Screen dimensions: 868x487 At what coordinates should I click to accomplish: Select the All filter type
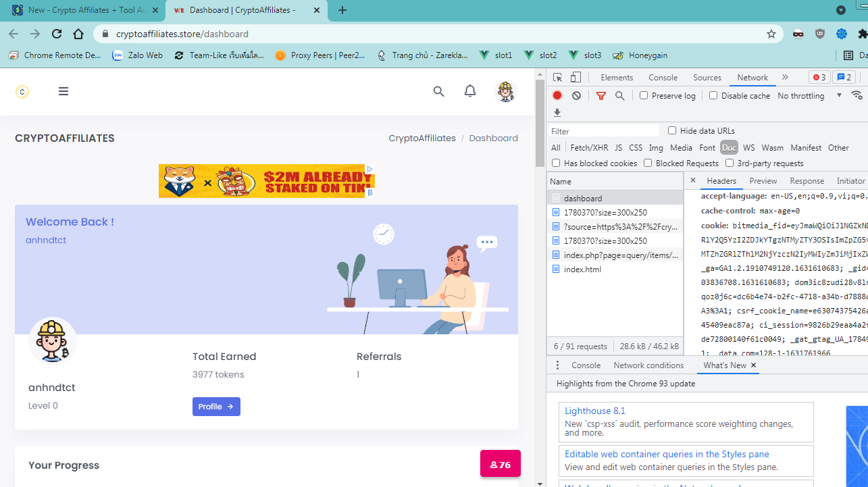coord(555,147)
